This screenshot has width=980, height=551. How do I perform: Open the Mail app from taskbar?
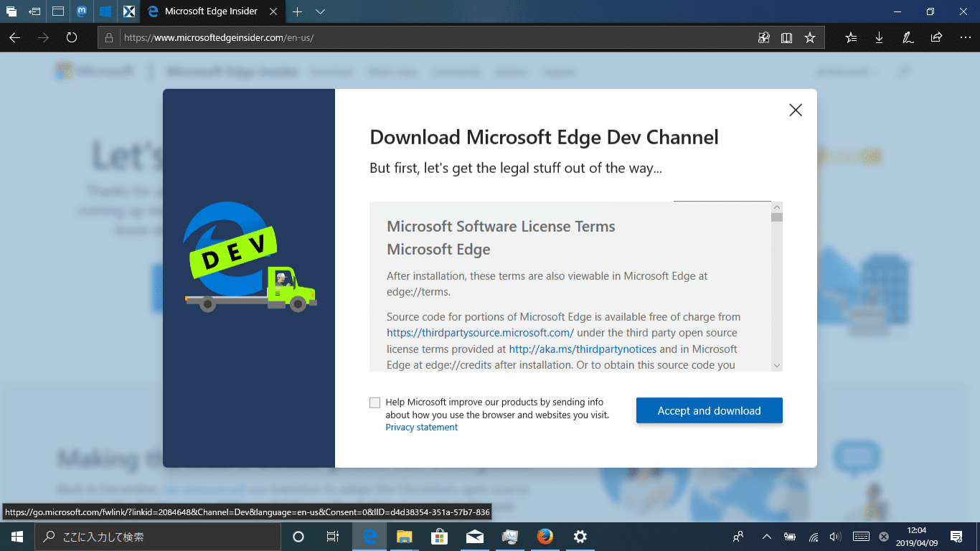click(x=475, y=537)
